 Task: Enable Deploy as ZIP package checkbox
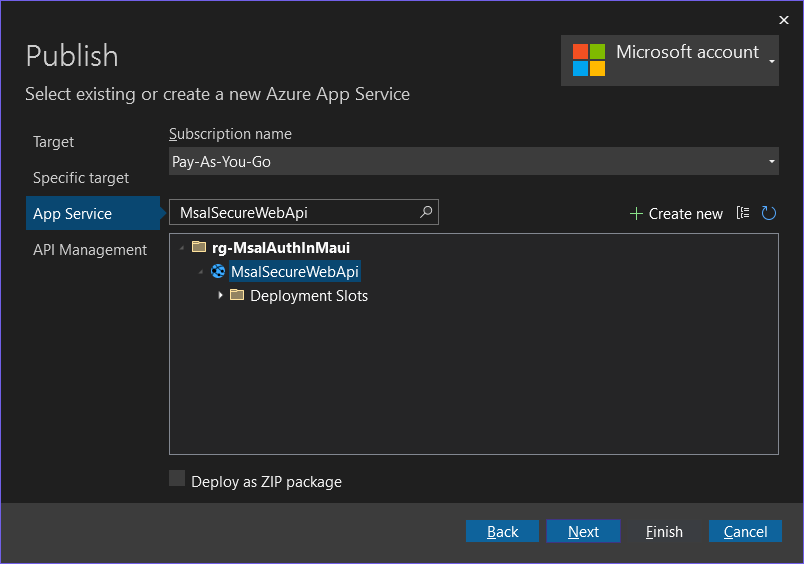tap(177, 478)
